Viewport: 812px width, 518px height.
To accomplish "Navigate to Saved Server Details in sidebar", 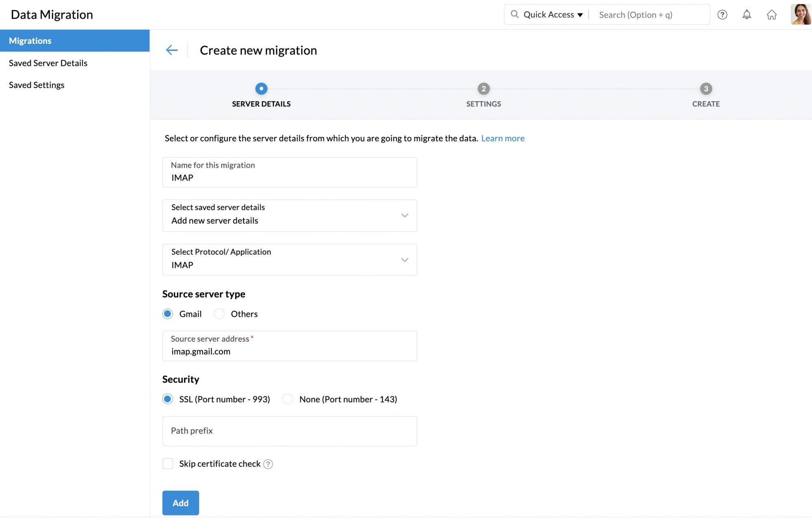I will tap(48, 63).
